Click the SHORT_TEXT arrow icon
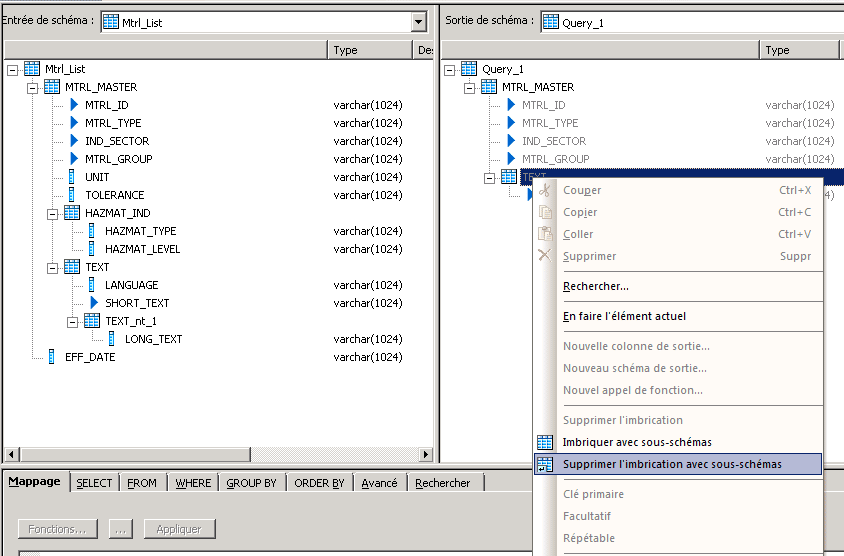844x556 pixels. pos(94,303)
